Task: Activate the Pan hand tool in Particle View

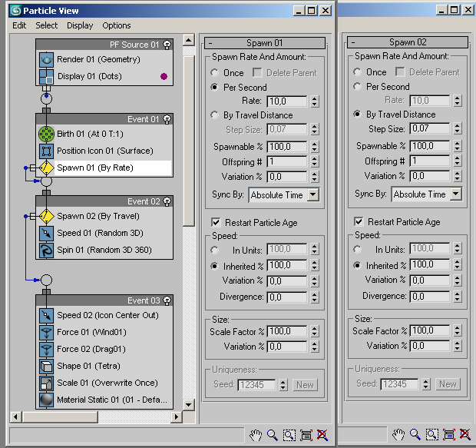Action: (x=256, y=435)
